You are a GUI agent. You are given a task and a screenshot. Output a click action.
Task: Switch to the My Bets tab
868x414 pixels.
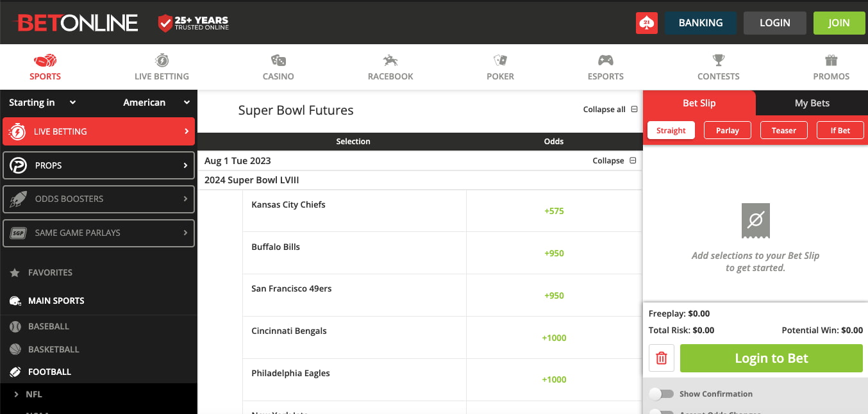point(812,103)
